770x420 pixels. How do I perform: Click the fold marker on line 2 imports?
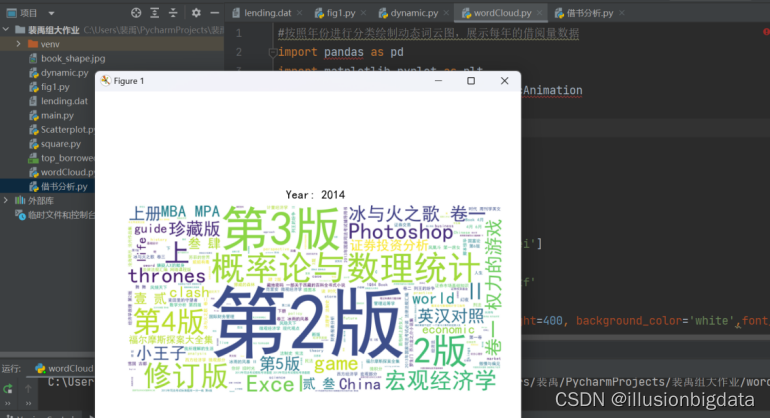point(273,52)
